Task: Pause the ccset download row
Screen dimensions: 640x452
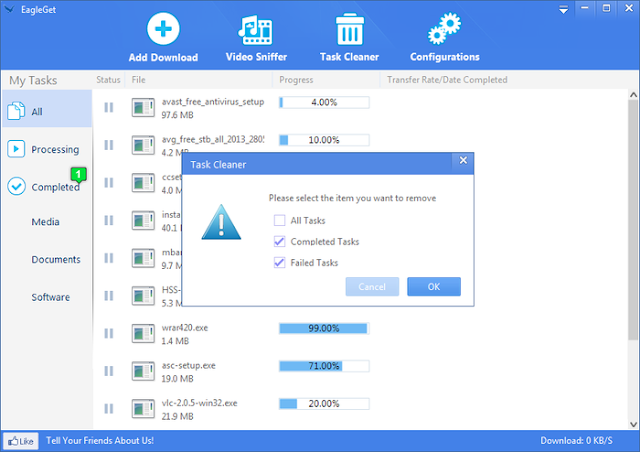Action: [x=109, y=183]
